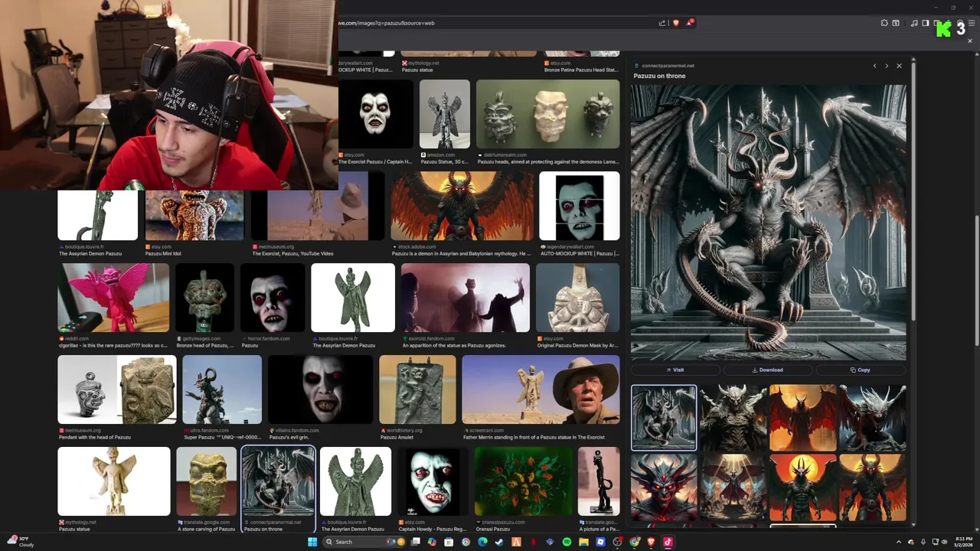Open the Pazuzu's evil grin image
Image resolution: width=980 pixels, height=551 pixels.
tap(320, 390)
